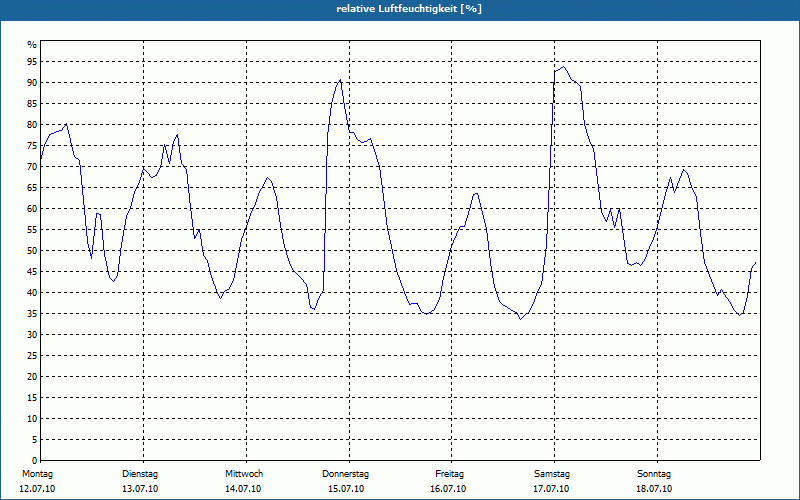The height and width of the screenshot is (500, 800).
Task: Click the 45 value on the y-axis
Action: coord(32,271)
